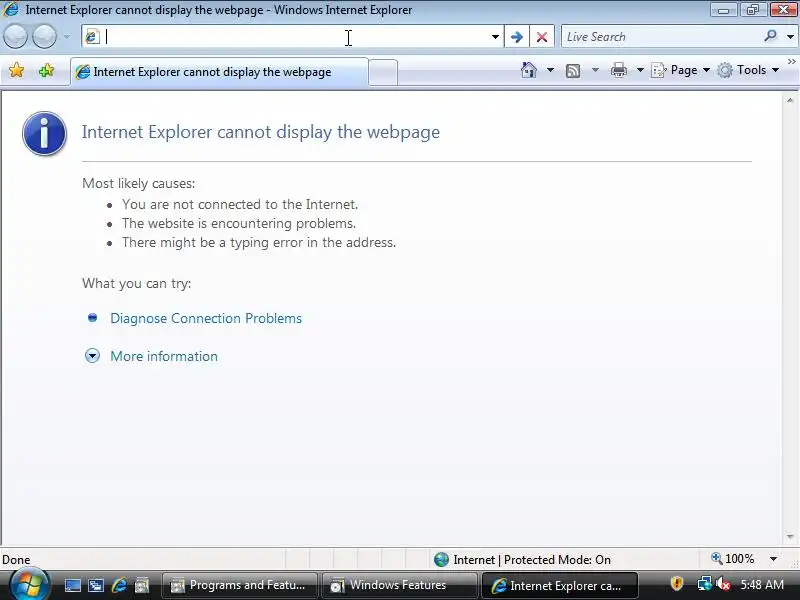Screen dimensions: 800x600
Task: Click the Done status text
Action: coord(16,560)
